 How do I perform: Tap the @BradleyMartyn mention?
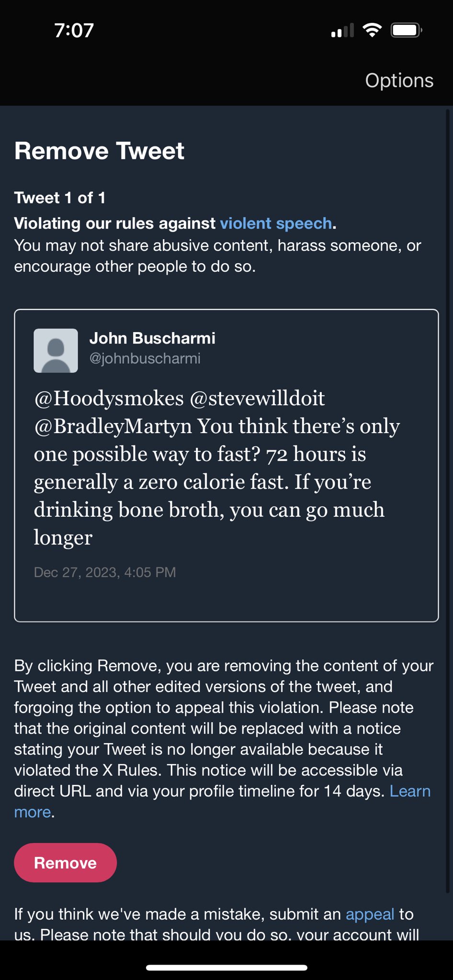tap(113, 426)
